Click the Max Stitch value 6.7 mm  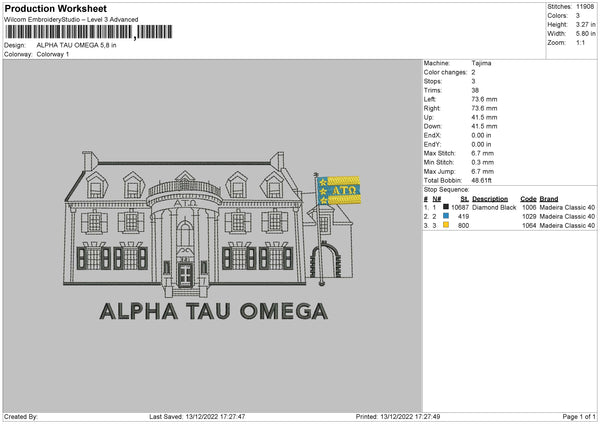(483, 153)
